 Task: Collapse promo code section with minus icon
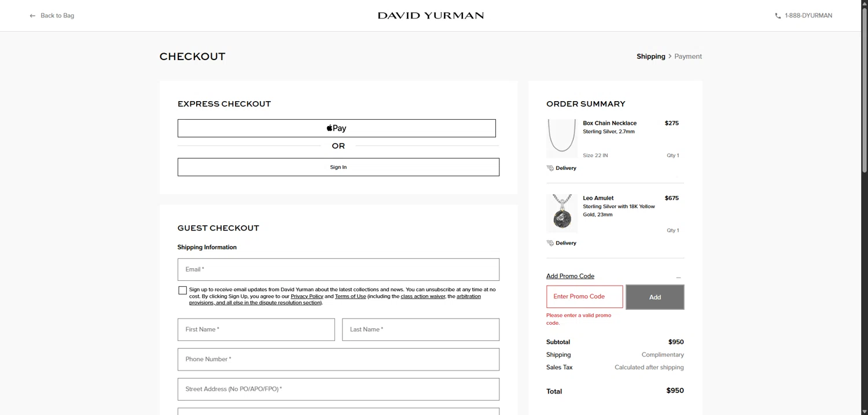pyautogui.click(x=678, y=277)
